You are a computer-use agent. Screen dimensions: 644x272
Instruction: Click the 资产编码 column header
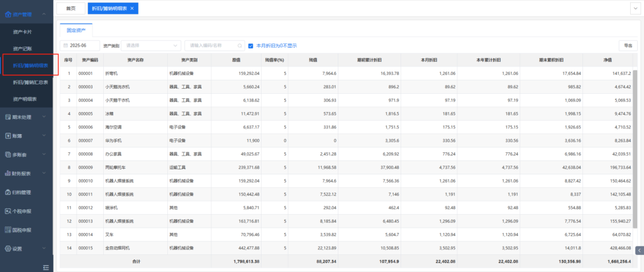click(90, 60)
